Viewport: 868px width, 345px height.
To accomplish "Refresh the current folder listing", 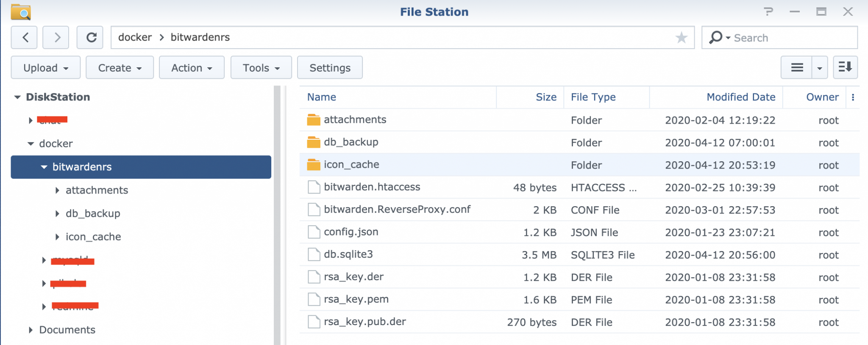I will tap(91, 38).
